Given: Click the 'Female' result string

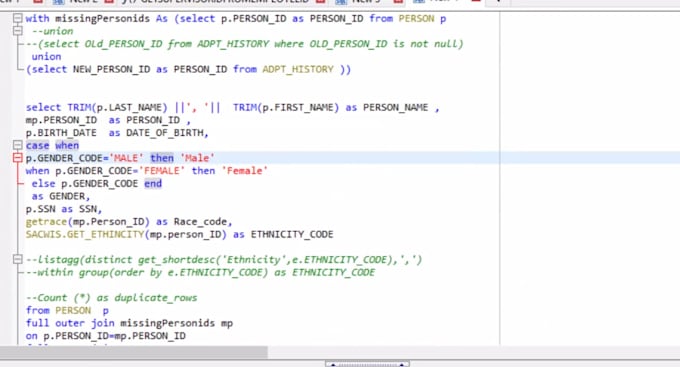Looking at the screenshot, I should click(245, 171).
